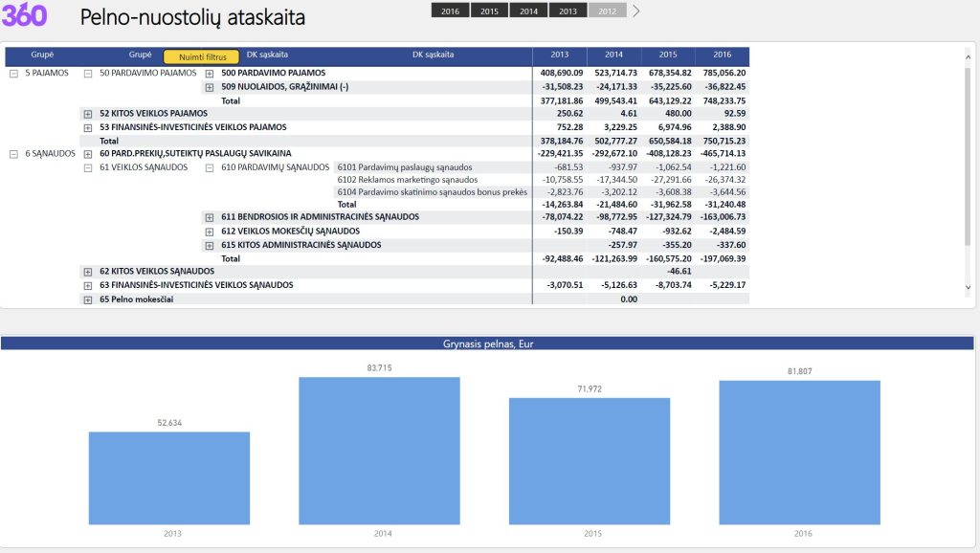Toggle the 2015 year filter

[x=489, y=11]
